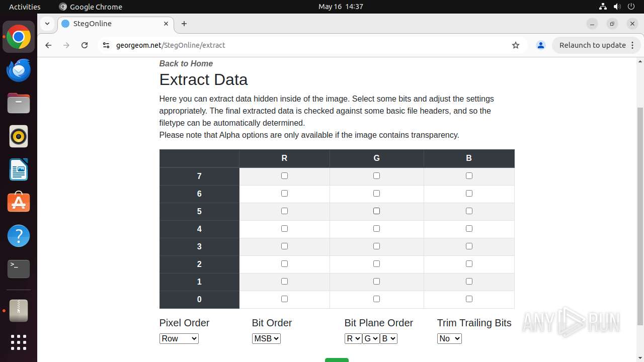The height and width of the screenshot is (362, 644).
Task: Open a new browser tab
Action: click(x=184, y=24)
